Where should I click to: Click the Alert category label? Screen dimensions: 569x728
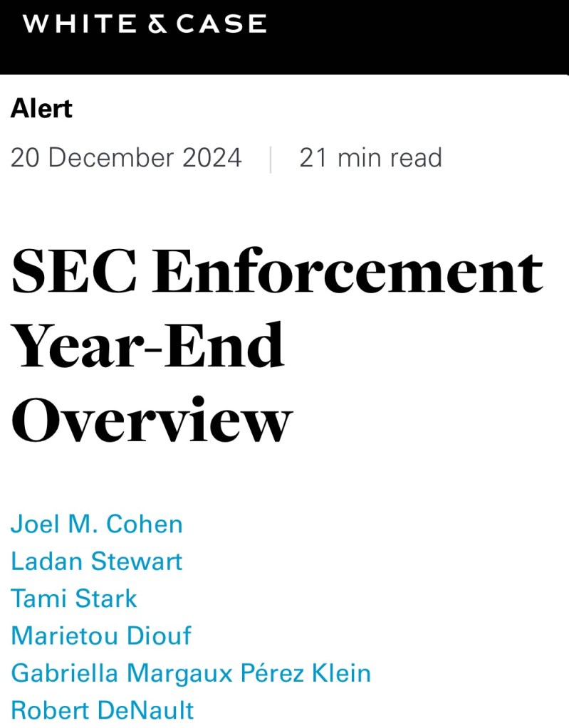[x=41, y=109]
